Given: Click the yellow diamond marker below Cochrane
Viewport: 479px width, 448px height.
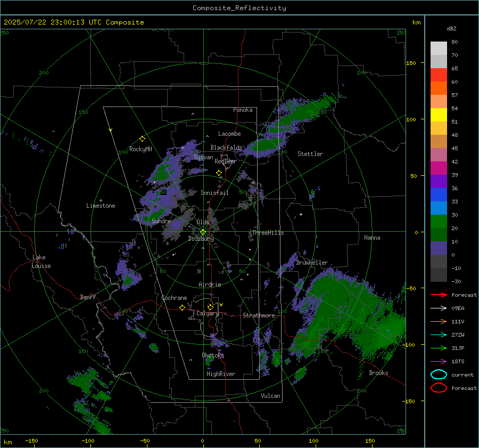Looking at the screenshot, I should pos(182,307).
